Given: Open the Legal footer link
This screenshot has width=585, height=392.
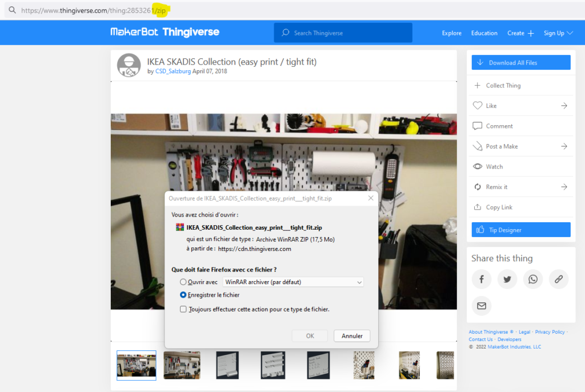Looking at the screenshot, I should [x=524, y=332].
